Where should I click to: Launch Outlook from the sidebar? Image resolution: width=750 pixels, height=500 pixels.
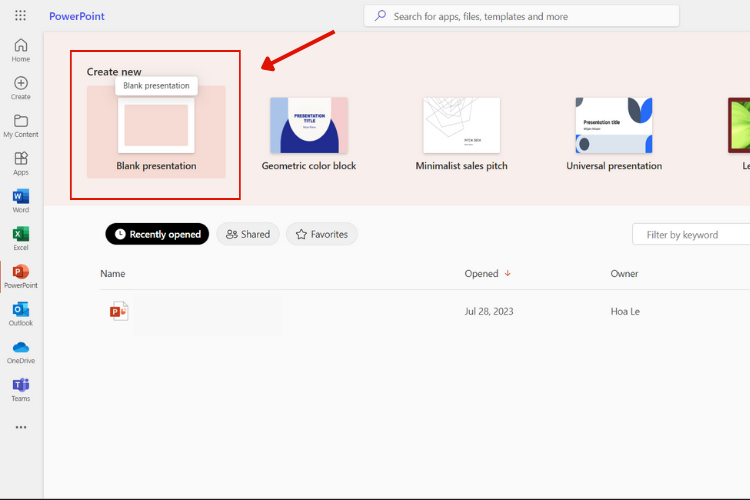pos(21,314)
